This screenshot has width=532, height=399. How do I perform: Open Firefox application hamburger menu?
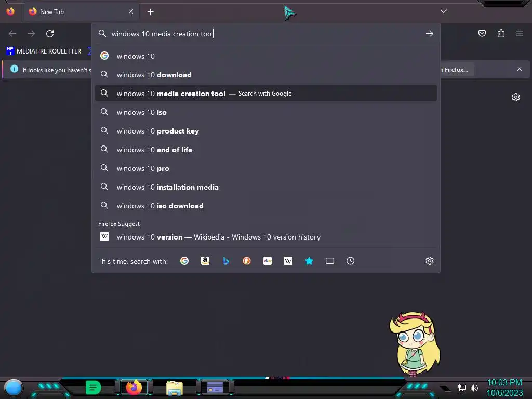pyautogui.click(x=520, y=33)
